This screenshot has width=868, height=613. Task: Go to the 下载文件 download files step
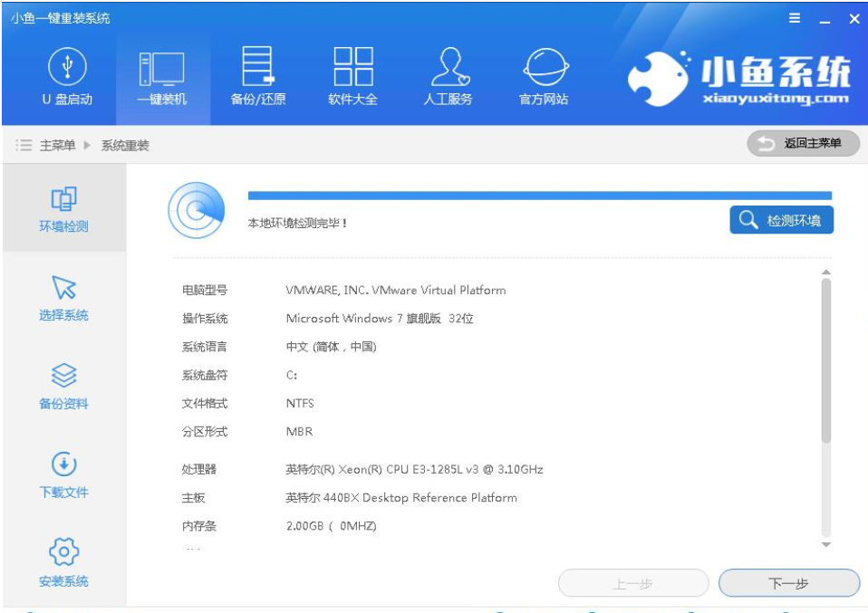click(x=63, y=474)
